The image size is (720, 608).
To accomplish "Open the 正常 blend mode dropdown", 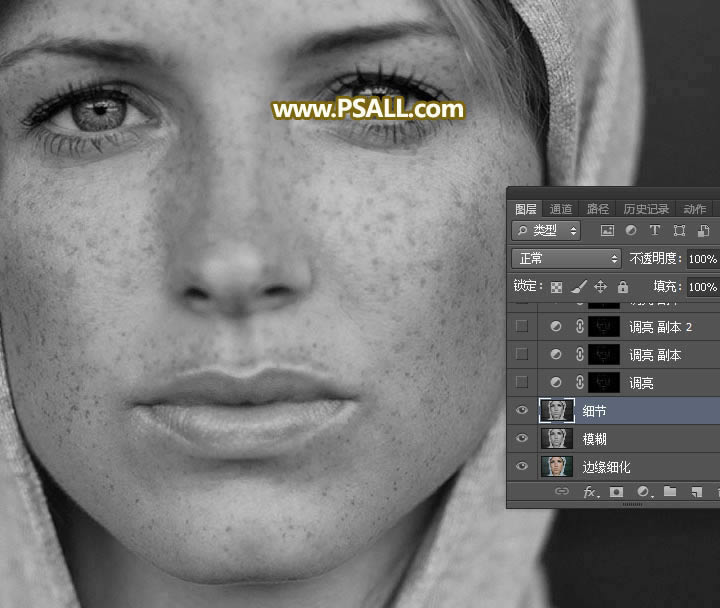I will pos(566,258).
